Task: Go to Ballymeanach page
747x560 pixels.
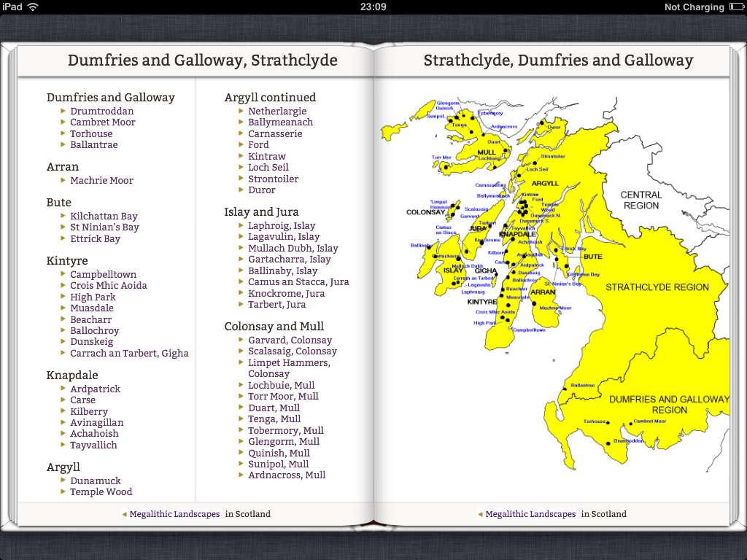Action: [x=281, y=122]
